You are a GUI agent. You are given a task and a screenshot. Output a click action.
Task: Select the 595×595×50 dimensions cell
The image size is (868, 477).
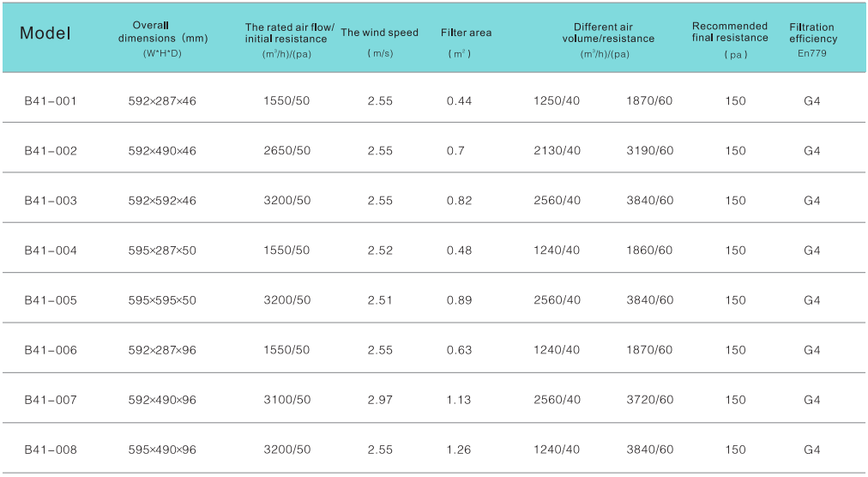(162, 300)
